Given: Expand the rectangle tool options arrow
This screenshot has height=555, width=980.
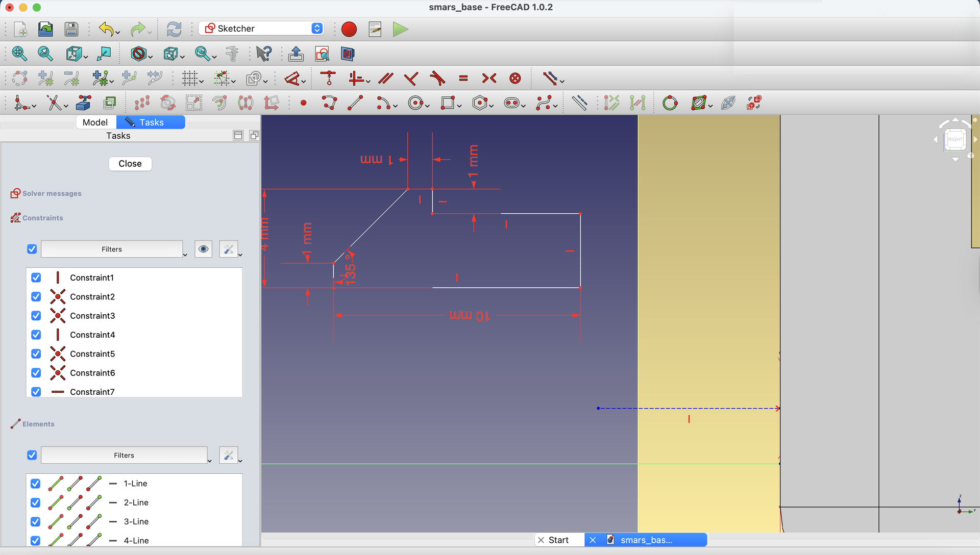Looking at the screenshot, I should (459, 106).
